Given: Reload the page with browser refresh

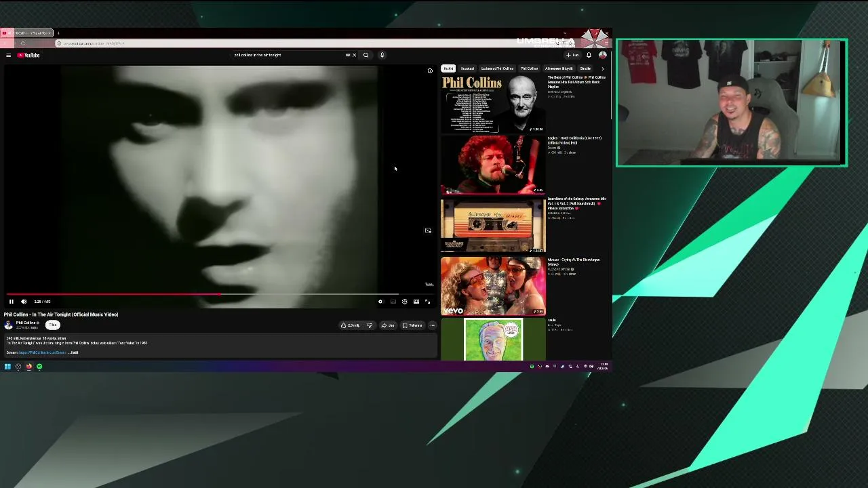Looking at the screenshot, I should tap(22, 43).
